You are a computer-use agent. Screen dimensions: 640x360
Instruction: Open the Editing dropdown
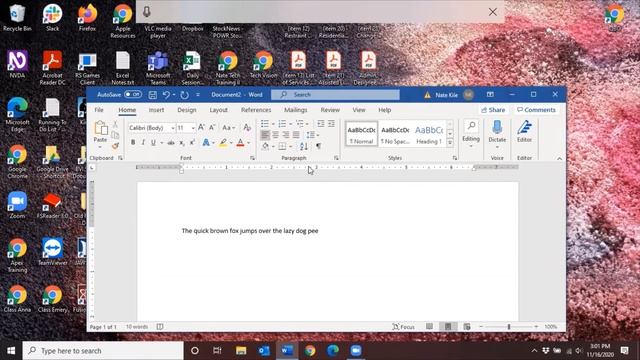point(471,133)
